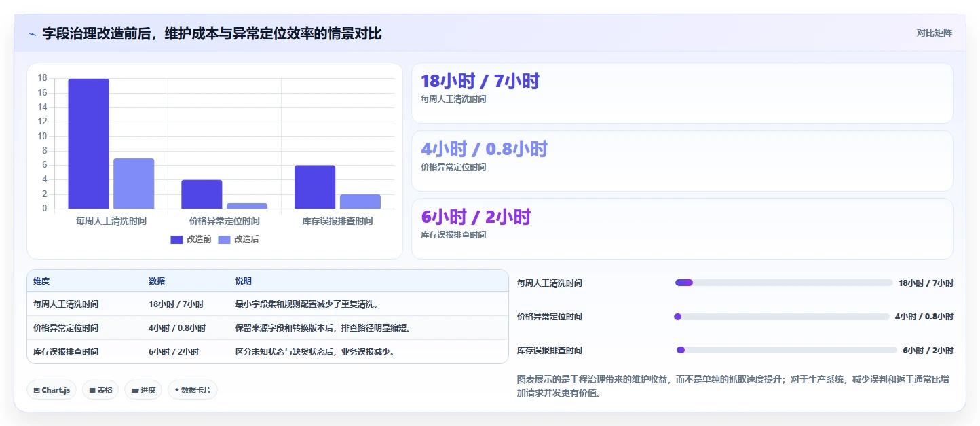Click the 说明 table column header
Screen dimensions: 980x426
tap(244, 281)
